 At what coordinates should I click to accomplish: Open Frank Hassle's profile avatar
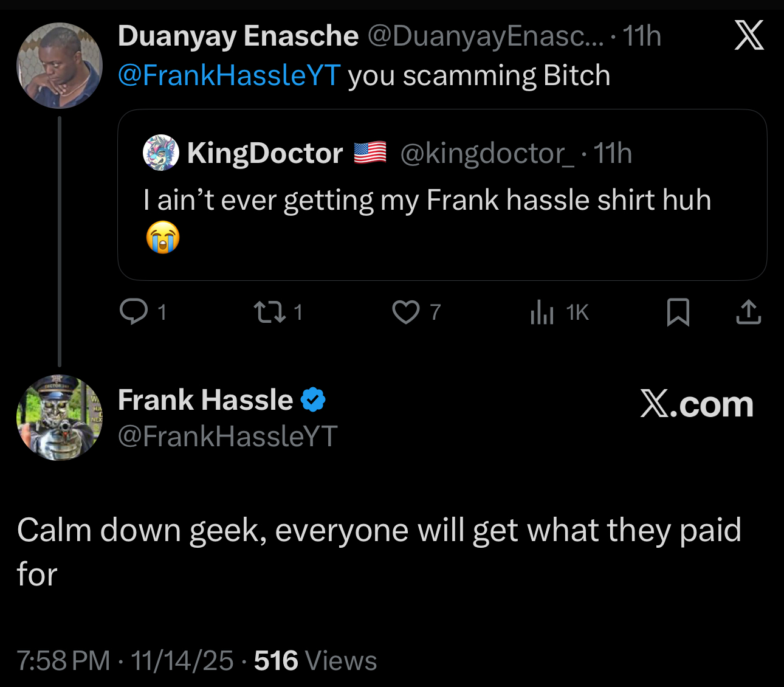click(x=59, y=418)
